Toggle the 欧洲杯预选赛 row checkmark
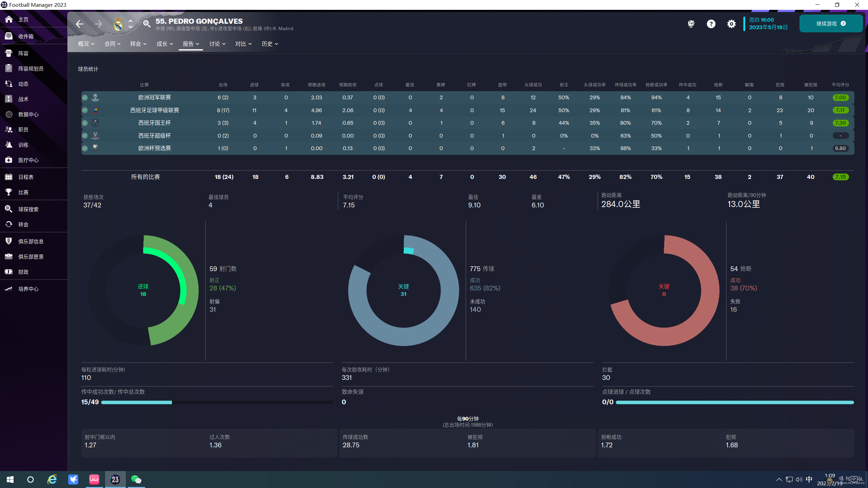 (85, 148)
